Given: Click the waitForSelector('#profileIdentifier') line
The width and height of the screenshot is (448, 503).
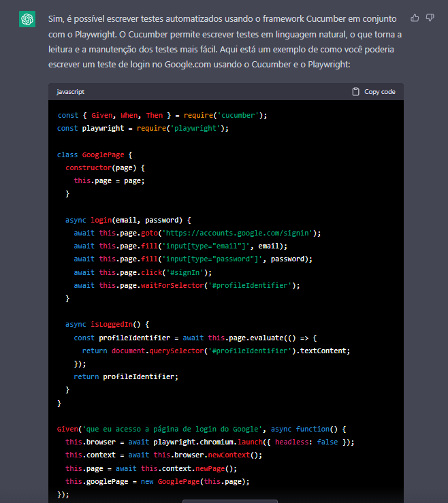Looking at the screenshot, I should [x=187, y=285].
